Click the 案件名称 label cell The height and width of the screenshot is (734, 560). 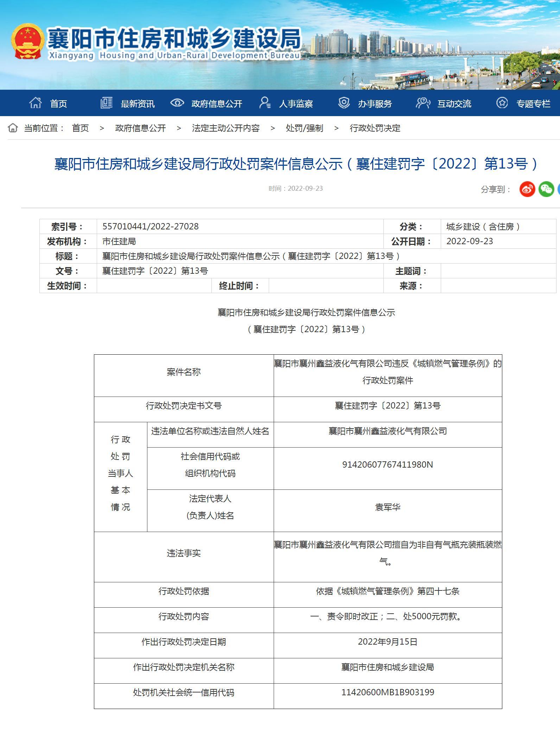184,375
